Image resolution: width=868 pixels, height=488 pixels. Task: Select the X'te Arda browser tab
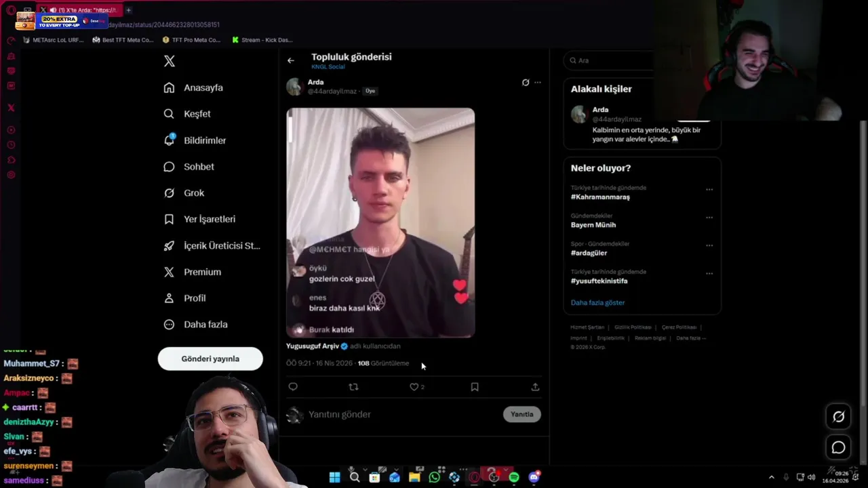(81, 10)
